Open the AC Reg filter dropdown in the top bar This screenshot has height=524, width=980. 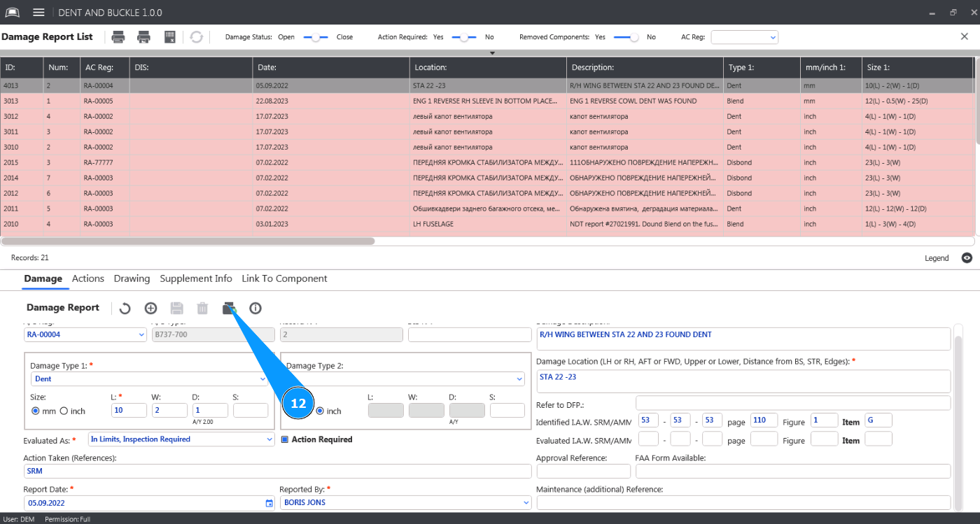(744, 37)
